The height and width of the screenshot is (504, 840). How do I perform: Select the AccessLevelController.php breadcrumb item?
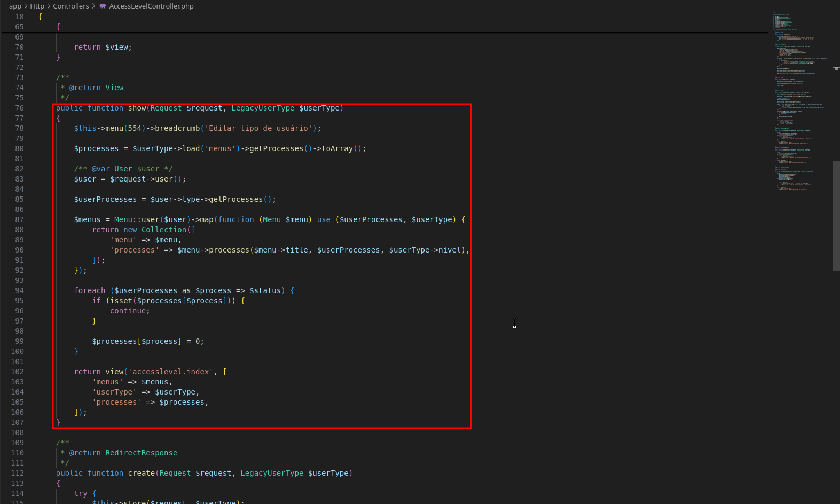tap(151, 6)
